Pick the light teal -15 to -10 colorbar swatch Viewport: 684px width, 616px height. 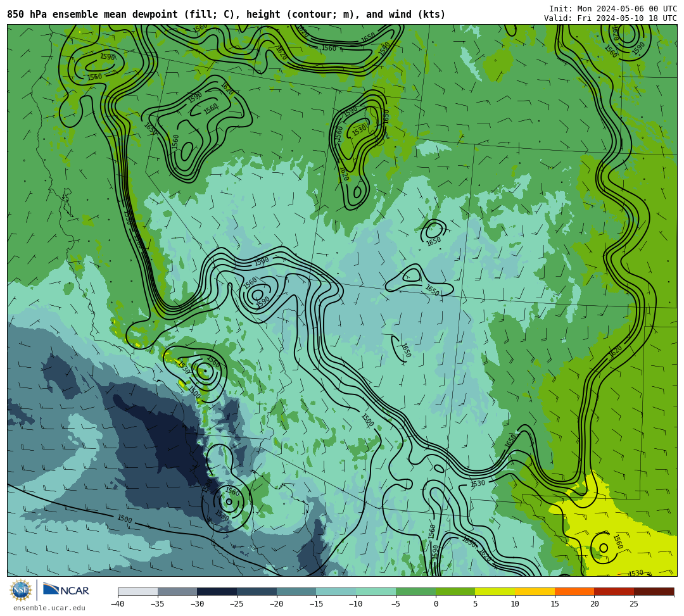(336, 591)
